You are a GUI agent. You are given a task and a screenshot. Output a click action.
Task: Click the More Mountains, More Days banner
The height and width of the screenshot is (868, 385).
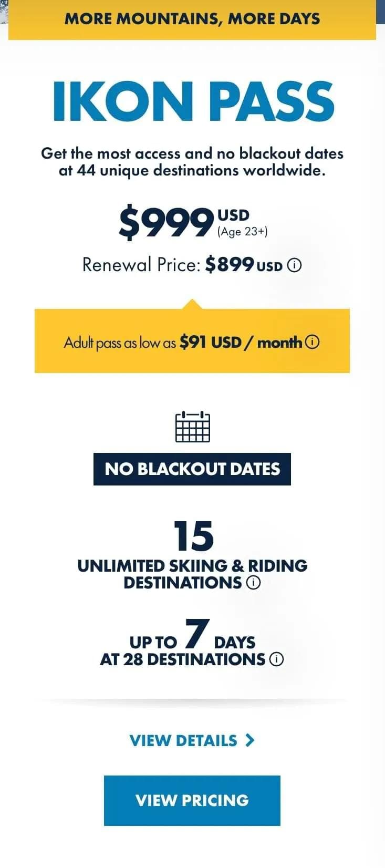[192, 19]
